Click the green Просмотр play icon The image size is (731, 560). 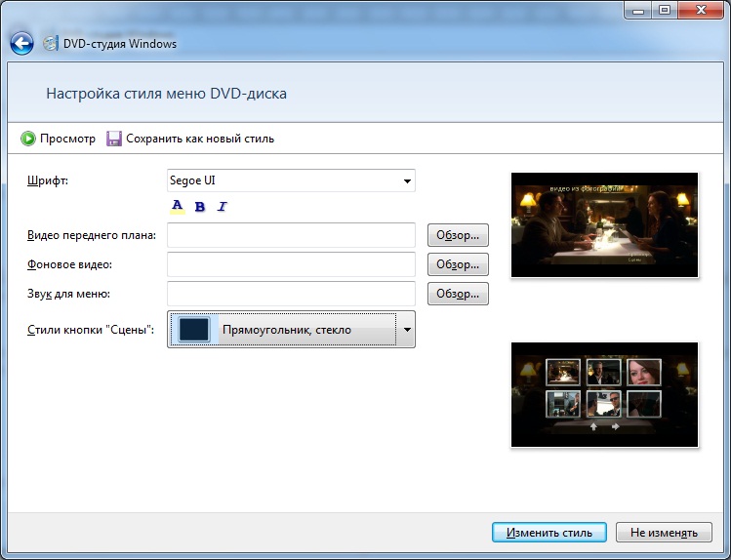28,139
